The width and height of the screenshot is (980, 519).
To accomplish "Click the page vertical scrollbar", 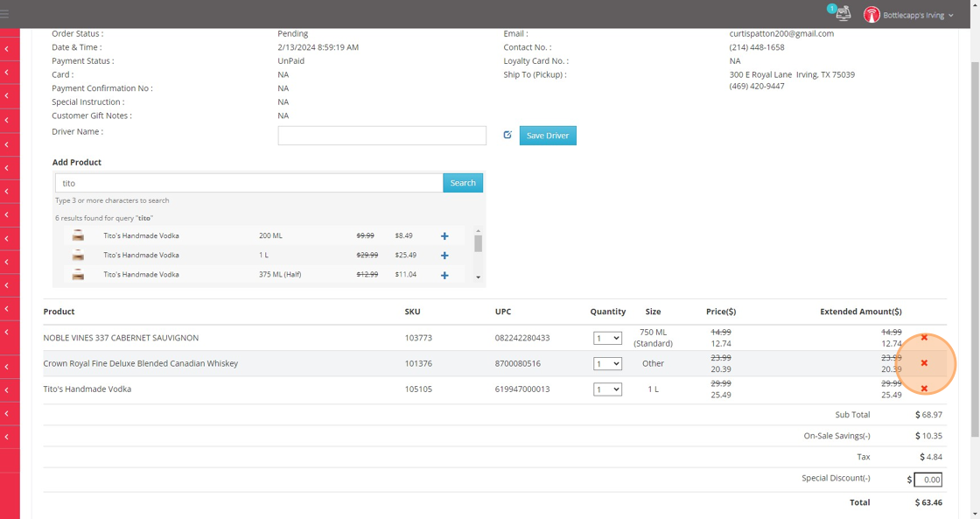I will pyautogui.click(x=975, y=250).
